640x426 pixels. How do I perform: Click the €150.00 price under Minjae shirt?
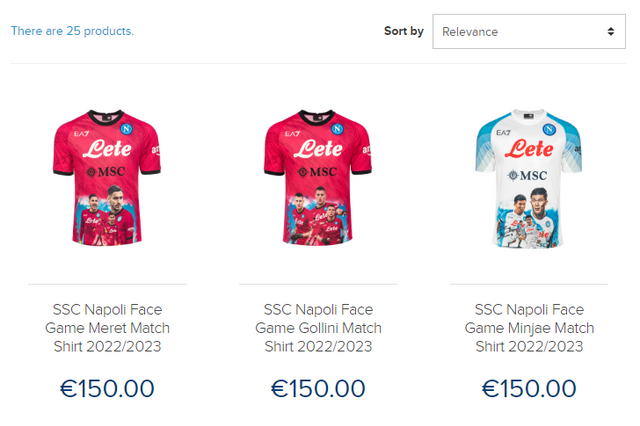(x=529, y=388)
